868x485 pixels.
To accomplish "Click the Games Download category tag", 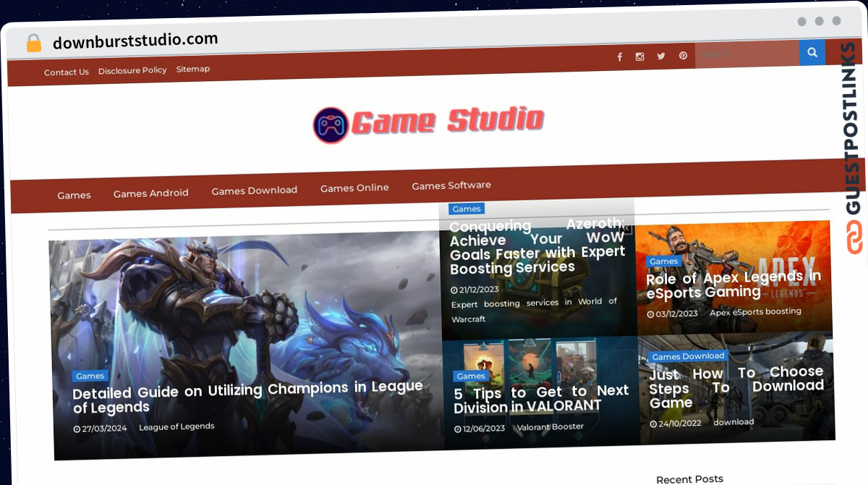I will 688,356.
